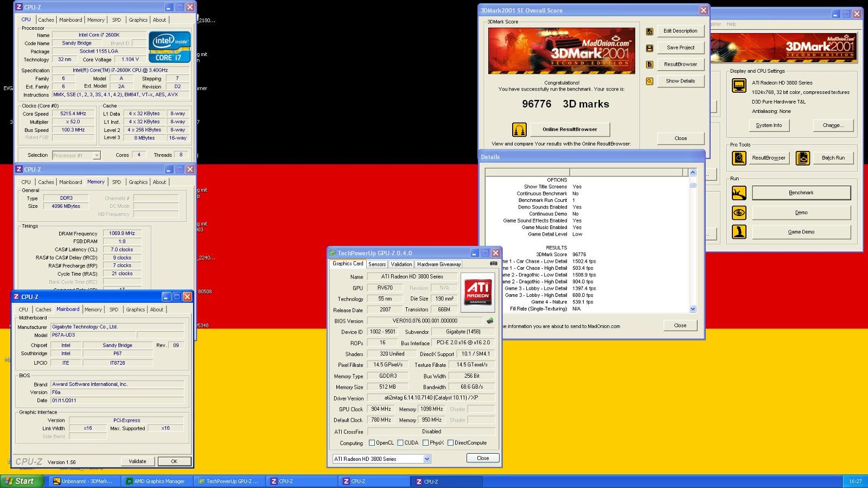
Task: Click the Demo eye icon
Action: coord(739,213)
